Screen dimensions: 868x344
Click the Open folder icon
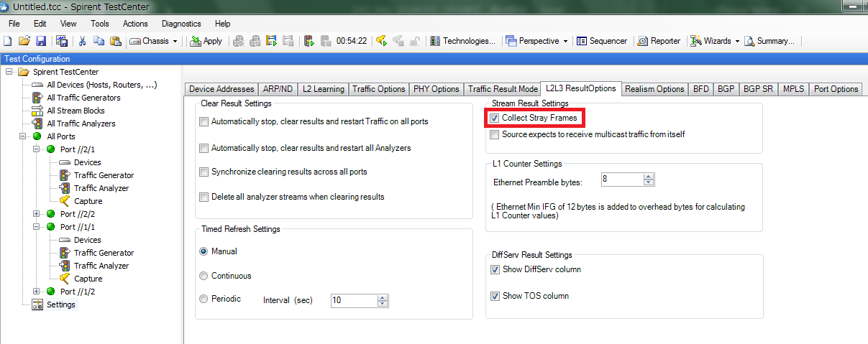(x=24, y=41)
